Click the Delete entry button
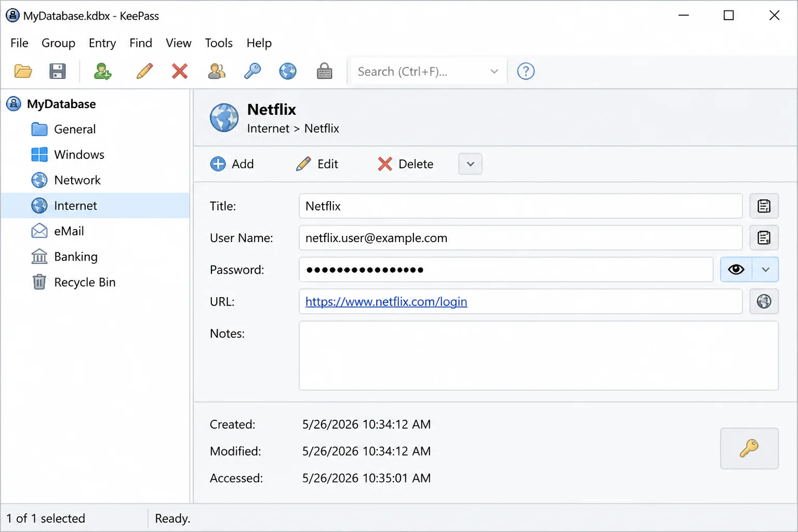 (x=406, y=164)
